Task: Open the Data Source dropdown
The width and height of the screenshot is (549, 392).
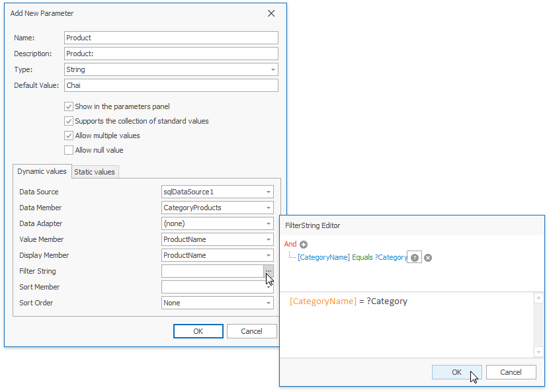Action: [269, 192]
